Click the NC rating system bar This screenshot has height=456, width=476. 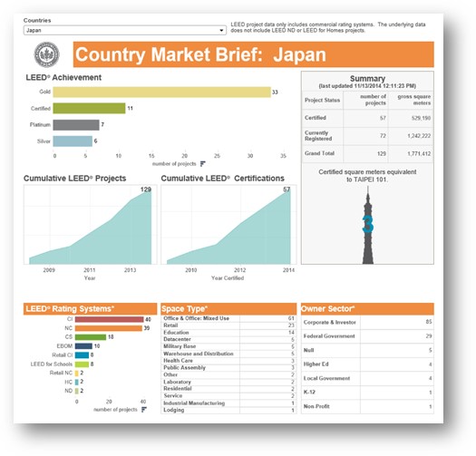coord(109,328)
